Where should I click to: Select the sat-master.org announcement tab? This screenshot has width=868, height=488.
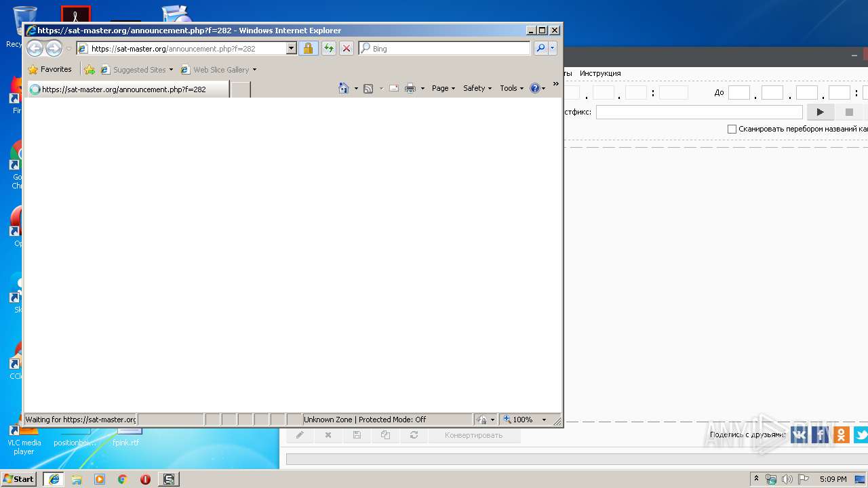click(x=127, y=89)
